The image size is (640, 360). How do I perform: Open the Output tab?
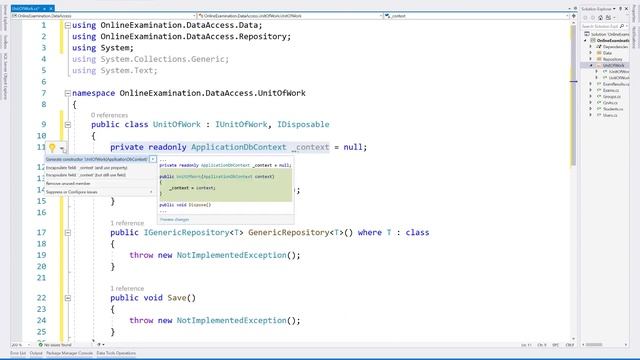[x=36, y=353]
